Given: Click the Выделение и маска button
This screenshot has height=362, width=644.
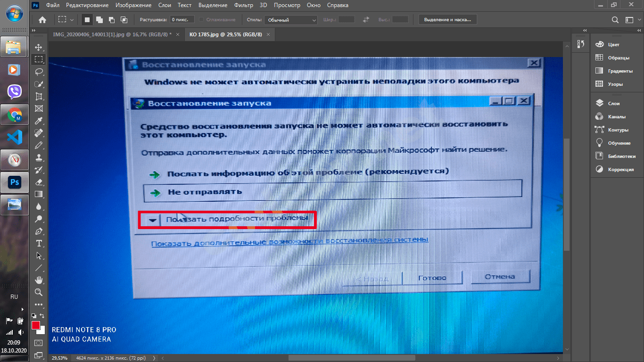Looking at the screenshot, I should point(447,20).
